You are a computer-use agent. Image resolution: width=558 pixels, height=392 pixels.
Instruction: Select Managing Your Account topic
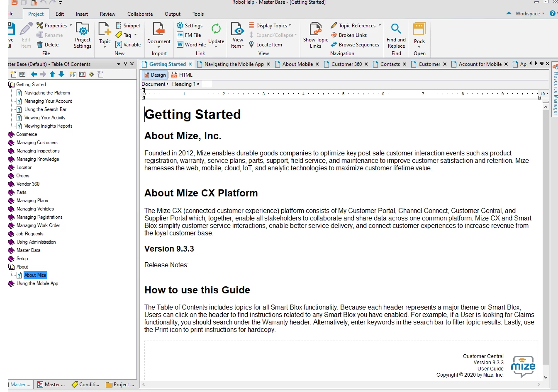click(48, 101)
